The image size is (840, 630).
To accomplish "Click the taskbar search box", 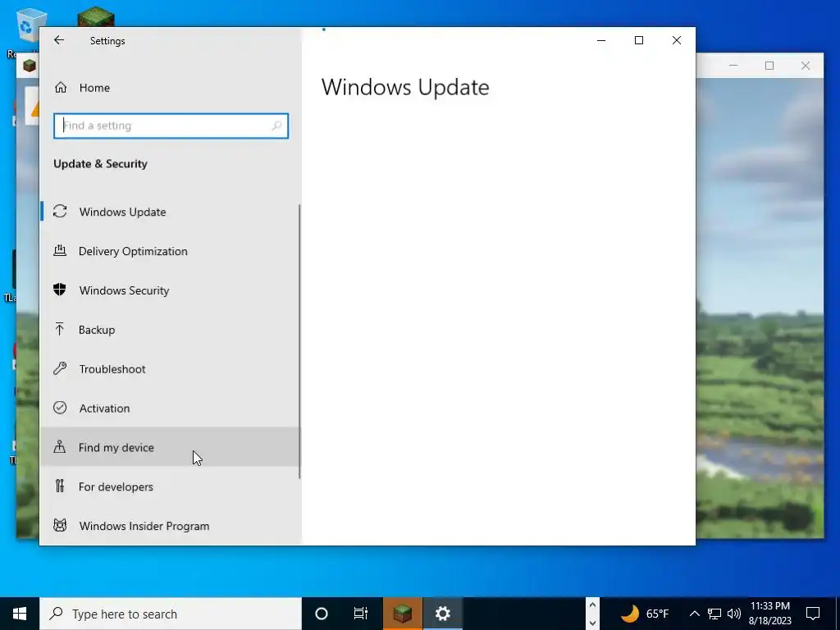I will click(x=171, y=614).
